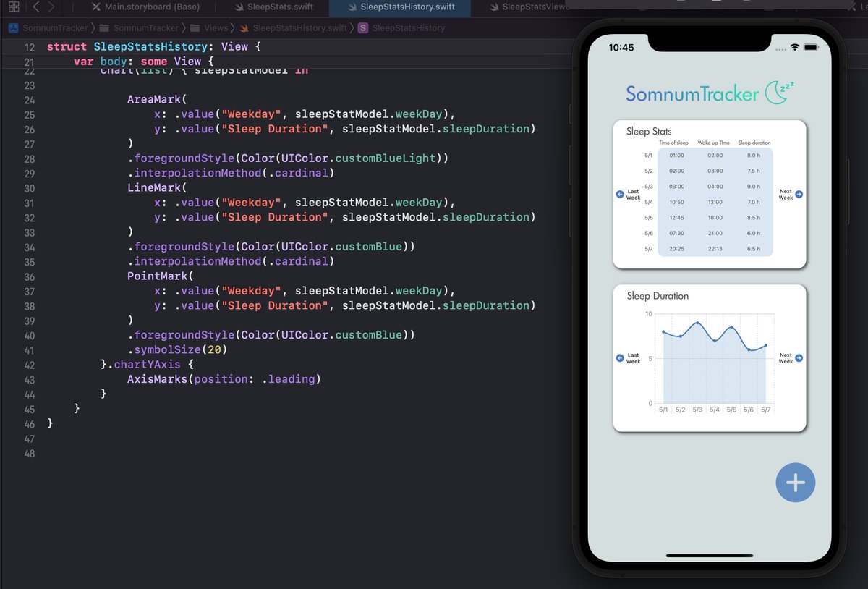Screen dimensions: 868x589
Task: Tap the 10:45 clock in simulator status bar
Action: [x=621, y=48]
